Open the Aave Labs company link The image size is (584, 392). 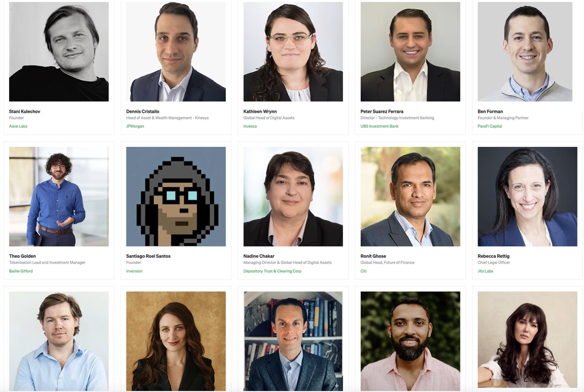pyautogui.click(x=18, y=126)
